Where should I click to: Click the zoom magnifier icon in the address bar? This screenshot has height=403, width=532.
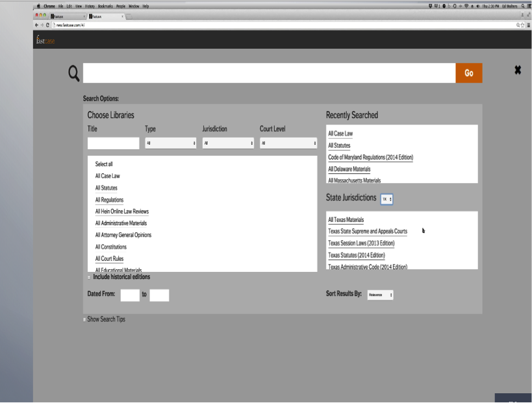click(518, 25)
